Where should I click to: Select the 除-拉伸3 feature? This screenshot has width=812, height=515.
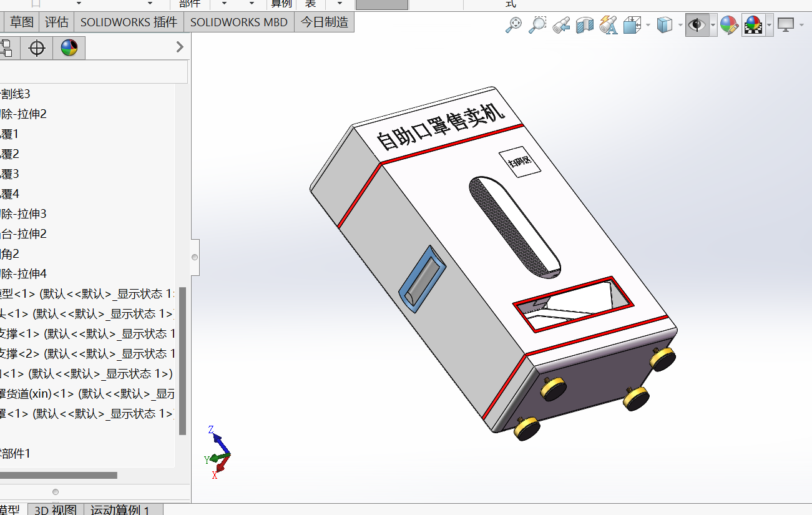pos(23,214)
